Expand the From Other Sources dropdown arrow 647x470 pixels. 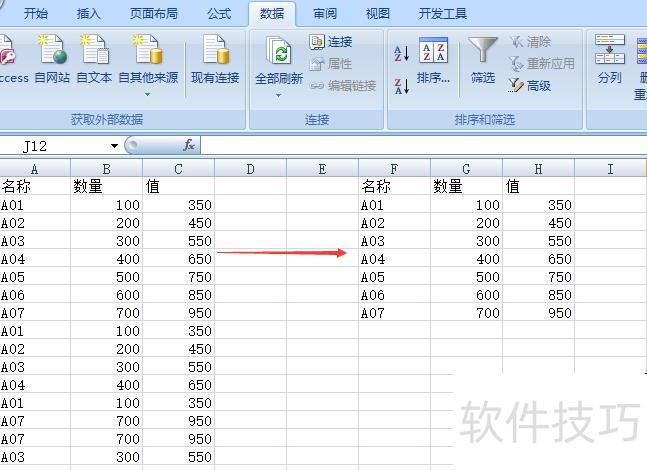(x=148, y=94)
